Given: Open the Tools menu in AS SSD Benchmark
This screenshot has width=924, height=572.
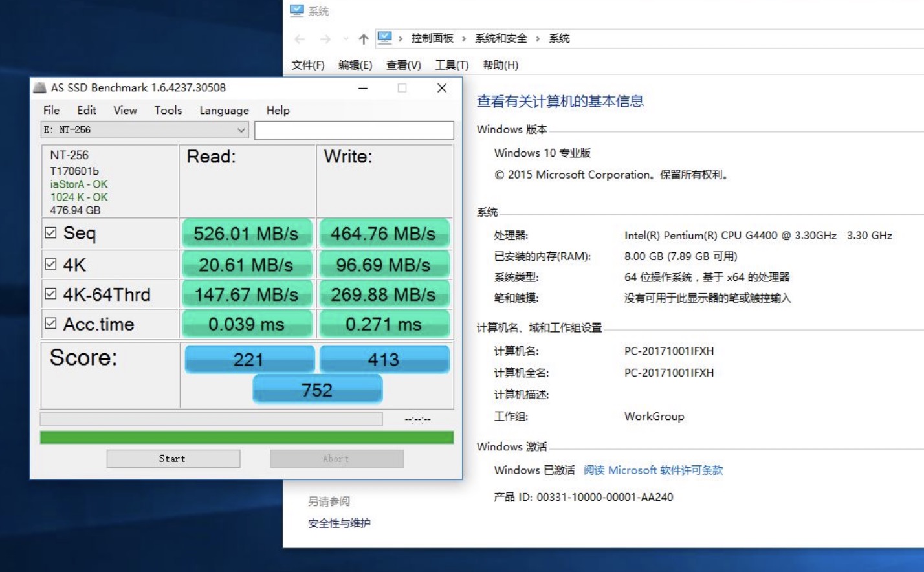Looking at the screenshot, I should [x=168, y=110].
